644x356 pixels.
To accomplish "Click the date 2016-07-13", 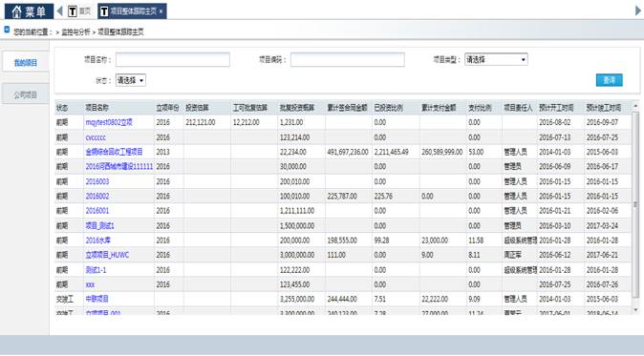I will pos(555,137).
